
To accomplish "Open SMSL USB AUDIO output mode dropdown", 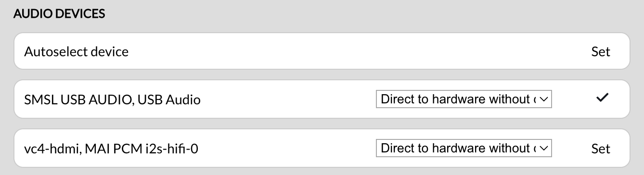I will coord(464,99).
